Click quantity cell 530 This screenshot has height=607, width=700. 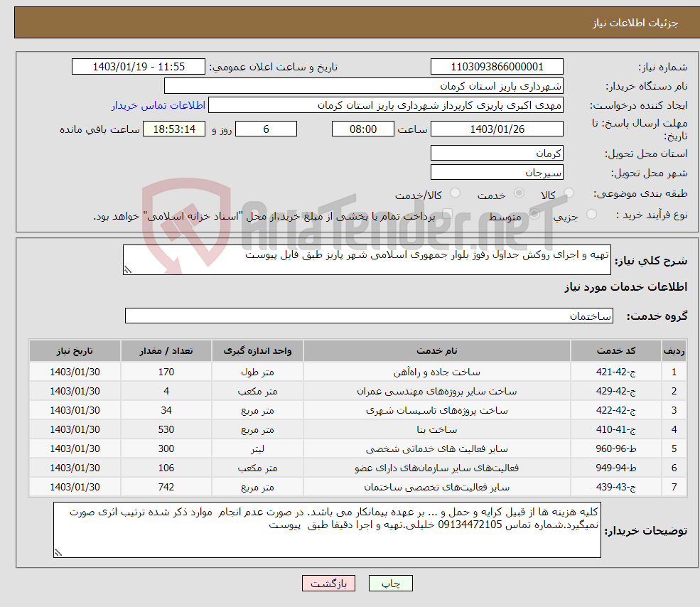point(166,430)
